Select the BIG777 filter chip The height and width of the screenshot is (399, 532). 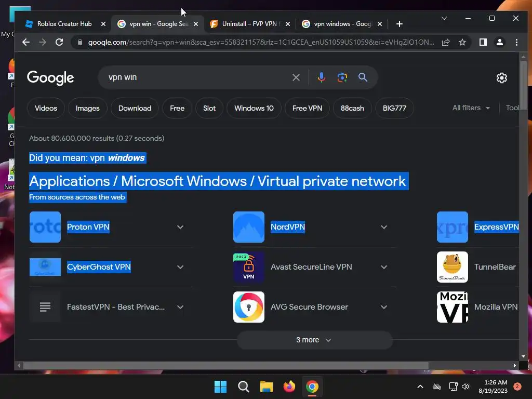[394, 108]
